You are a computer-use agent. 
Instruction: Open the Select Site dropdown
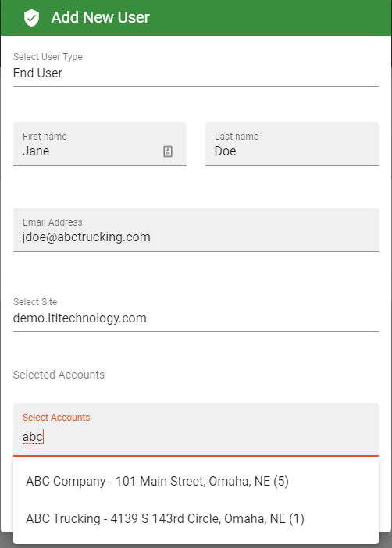196,314
